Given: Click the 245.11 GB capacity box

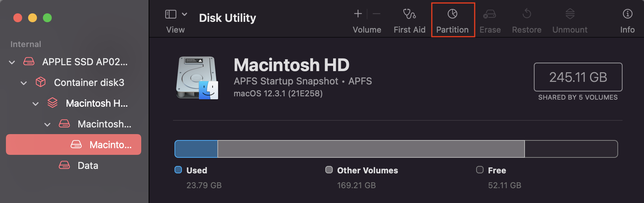Looking at the screenshot, I should [x=578, y=77].
